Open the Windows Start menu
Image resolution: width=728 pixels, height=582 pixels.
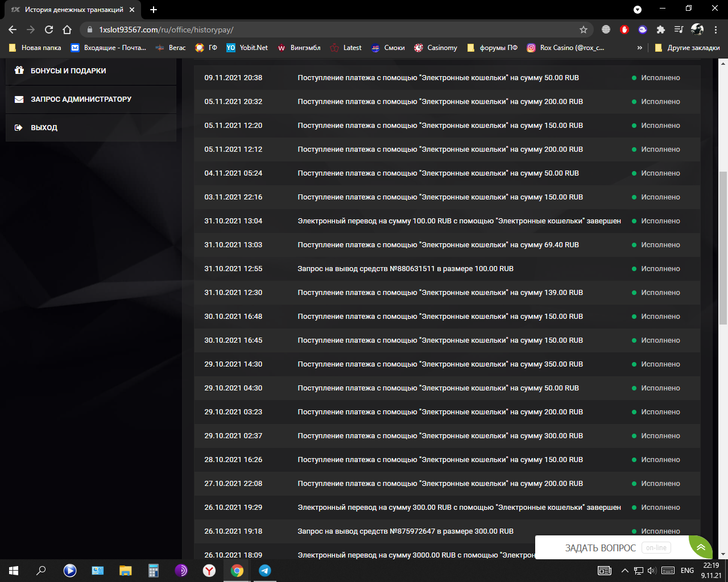pos(14,571)
